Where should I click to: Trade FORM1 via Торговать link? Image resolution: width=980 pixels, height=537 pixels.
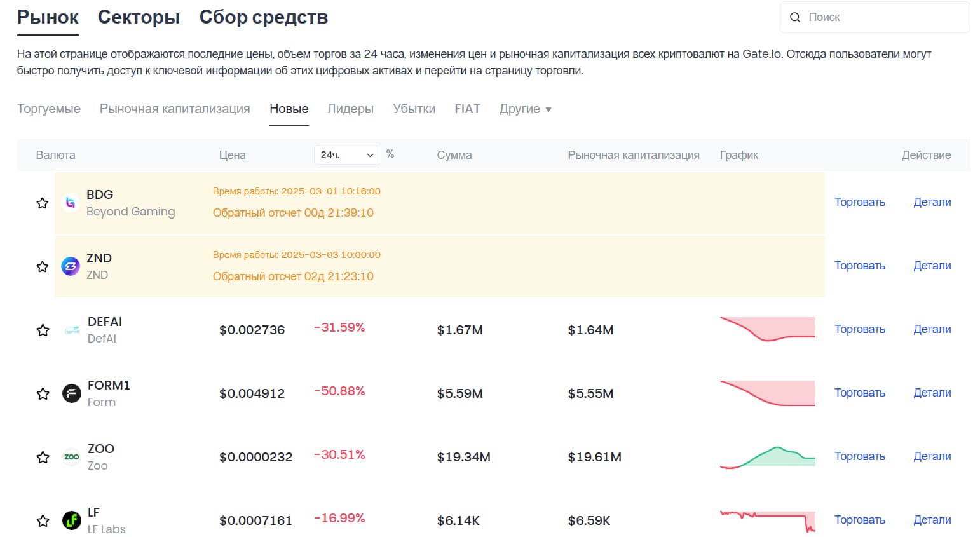tap(860, 393)
